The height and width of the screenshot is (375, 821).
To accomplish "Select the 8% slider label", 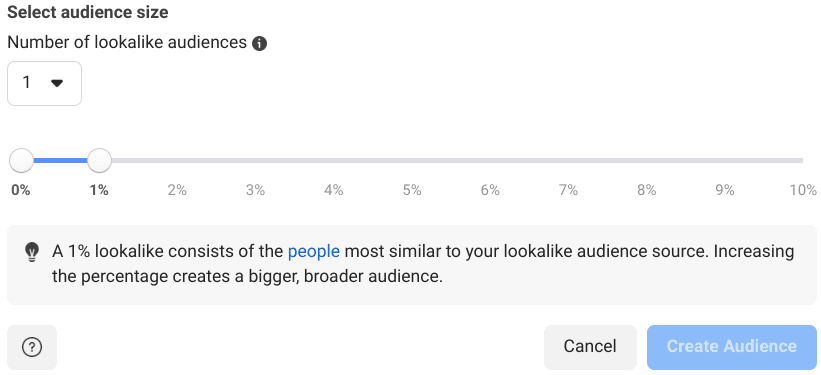I will click(x=647, y=190).
